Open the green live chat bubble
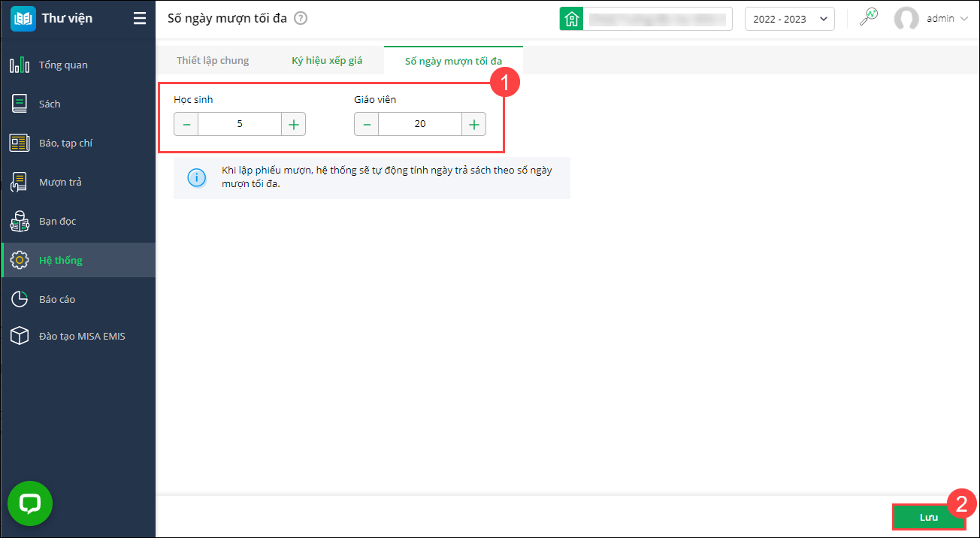Image resolution: width=980 pixels, height=538 pixels. [30, 503]
